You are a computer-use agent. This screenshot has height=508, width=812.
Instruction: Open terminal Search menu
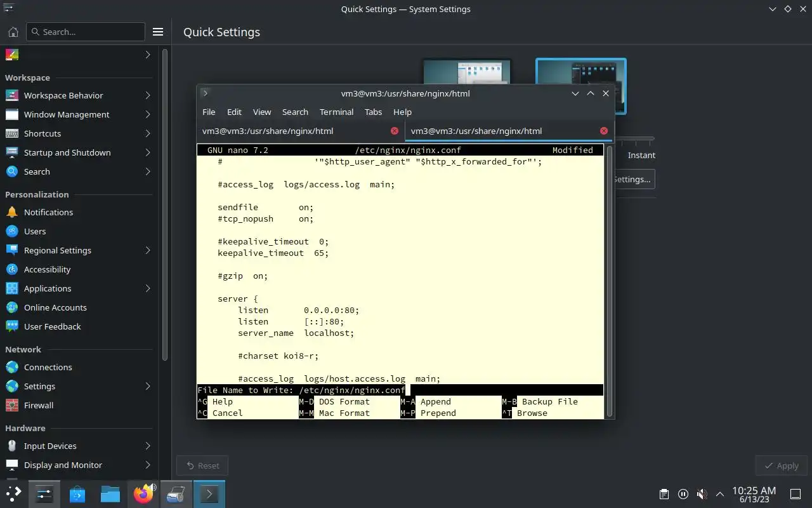coord(295,112)
